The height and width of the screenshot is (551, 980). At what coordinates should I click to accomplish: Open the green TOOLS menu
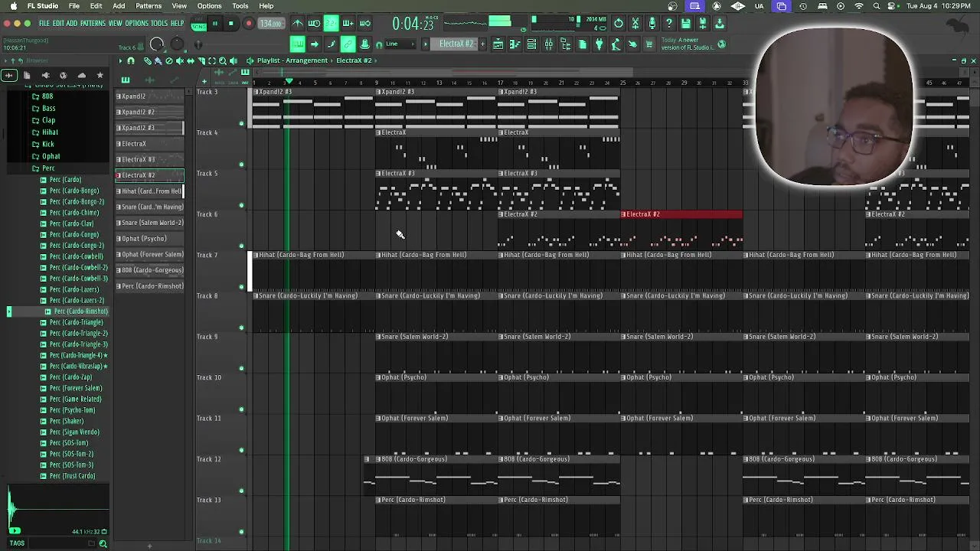coord(159,24)
